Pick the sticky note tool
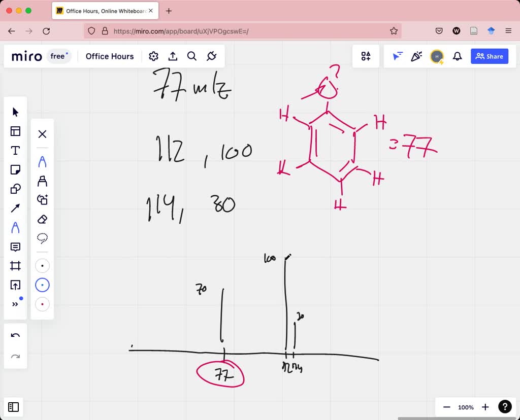 pyautogui.click(x=15, y=169)
